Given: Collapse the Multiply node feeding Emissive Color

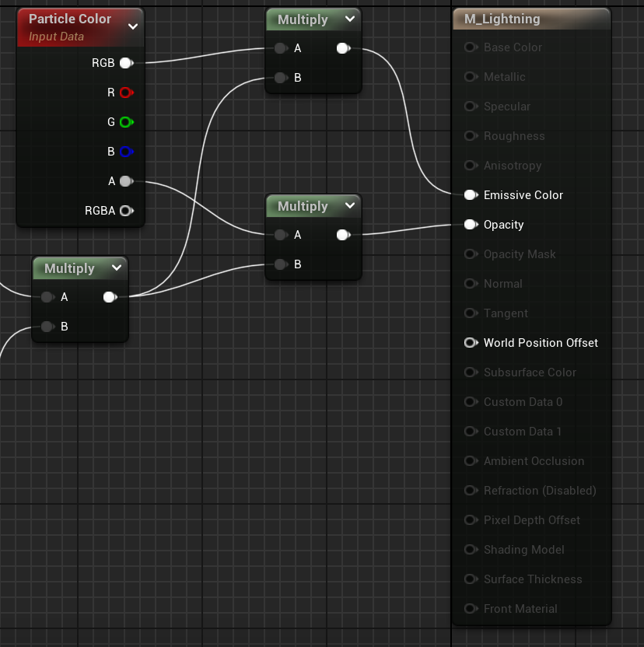Looking at the screenshot, I should tap(350, 19).
